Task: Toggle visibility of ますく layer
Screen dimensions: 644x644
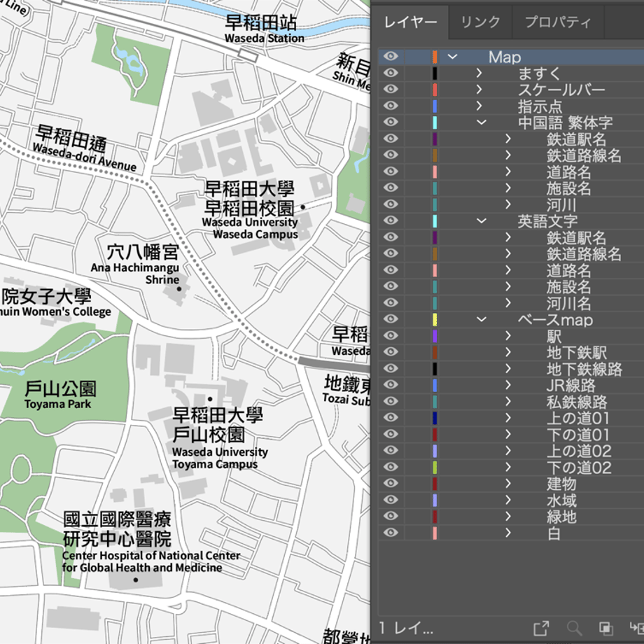Action: [x=391, y=73]
